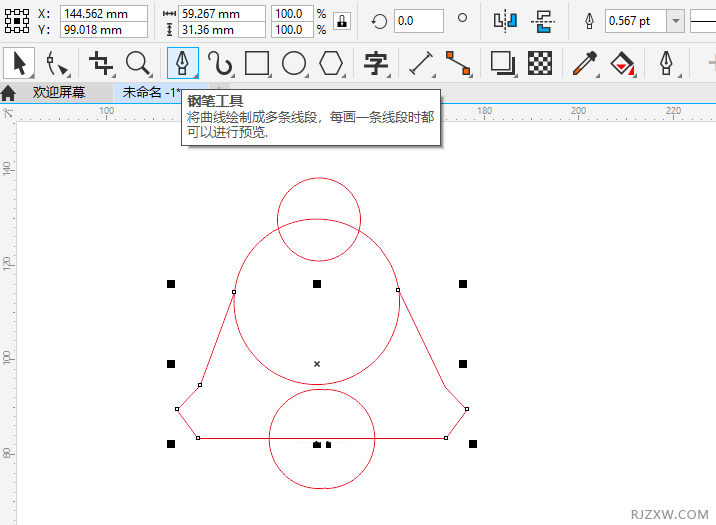The height and width of the screenshot is (525, 716).
Task: Select the Ellipse tool
Action: click(294, 63)
